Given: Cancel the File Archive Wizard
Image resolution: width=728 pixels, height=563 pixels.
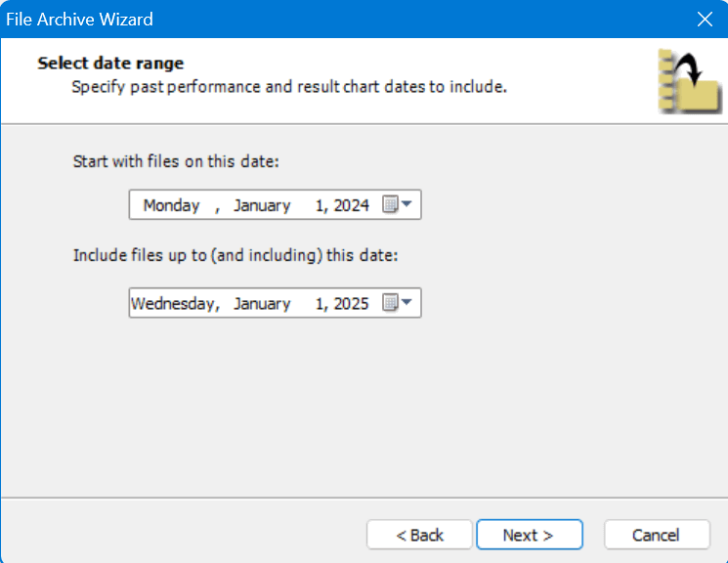Looking at the screenshot, I should pyautogui.click(x=656, y=535).
